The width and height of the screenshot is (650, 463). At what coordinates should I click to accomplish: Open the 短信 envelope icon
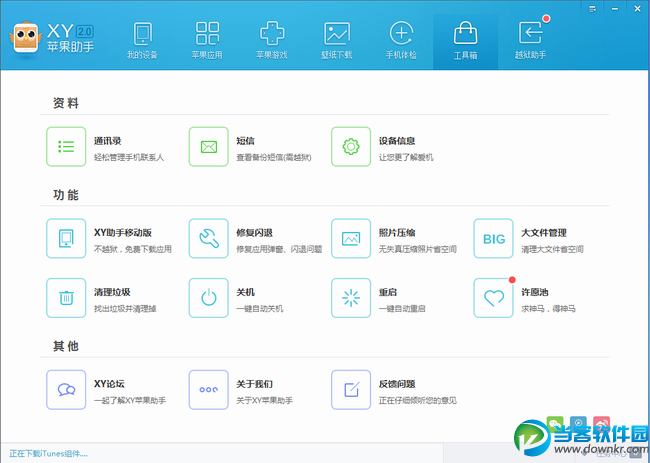(x=209, y=147)
